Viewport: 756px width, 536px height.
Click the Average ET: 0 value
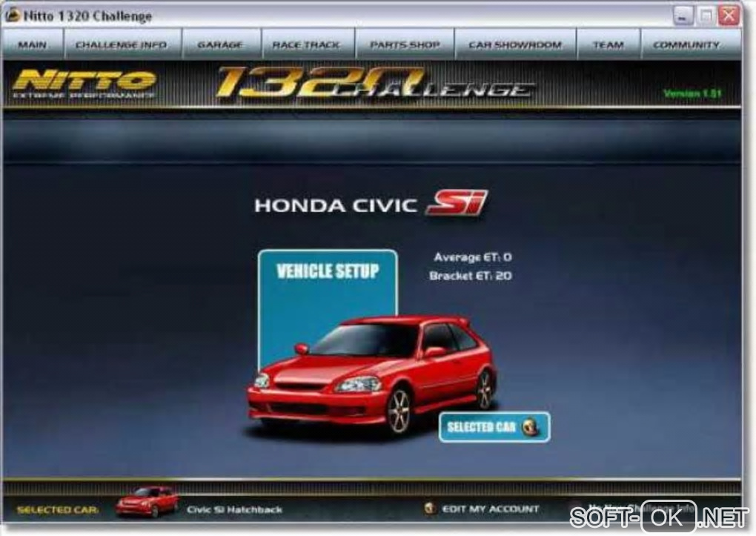tap(473, 257)
